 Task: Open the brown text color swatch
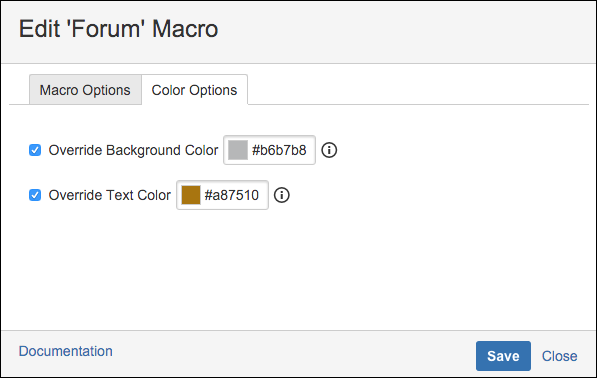pyautogui.click(x=191, y=195)
